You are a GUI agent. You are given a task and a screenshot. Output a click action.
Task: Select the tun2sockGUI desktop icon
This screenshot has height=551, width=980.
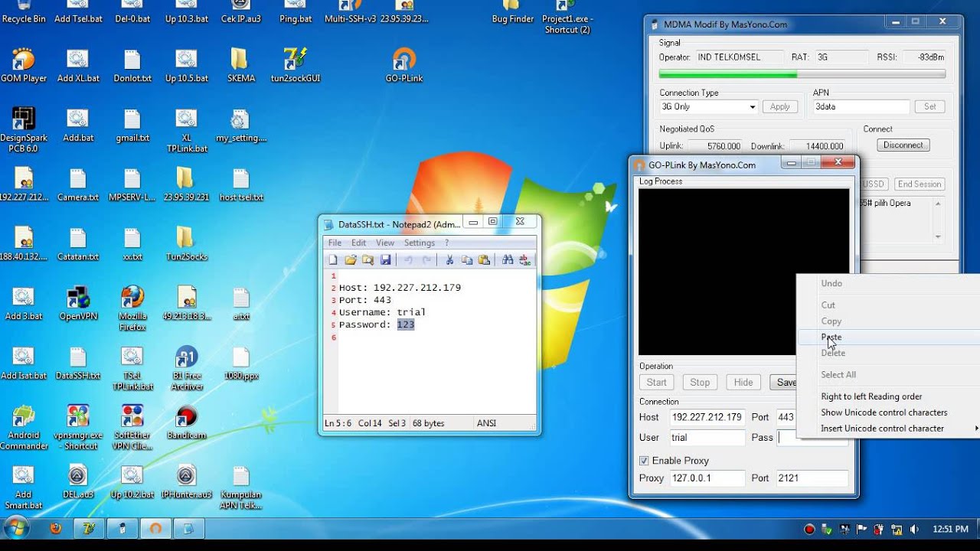coord(296,65)
